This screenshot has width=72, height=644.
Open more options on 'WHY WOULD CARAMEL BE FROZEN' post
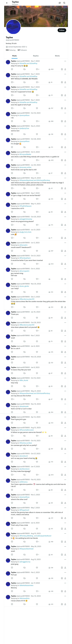[65, 74]
